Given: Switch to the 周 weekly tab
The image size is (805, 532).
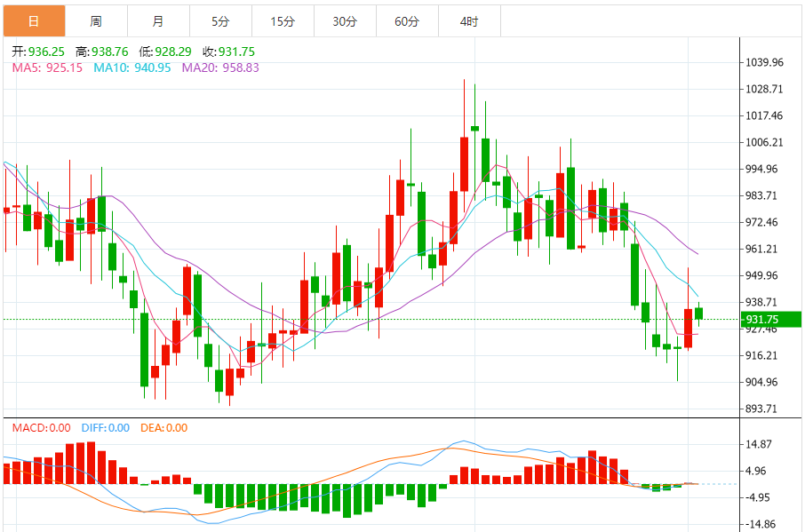Looking at the screenshot, I should point(96,21).
